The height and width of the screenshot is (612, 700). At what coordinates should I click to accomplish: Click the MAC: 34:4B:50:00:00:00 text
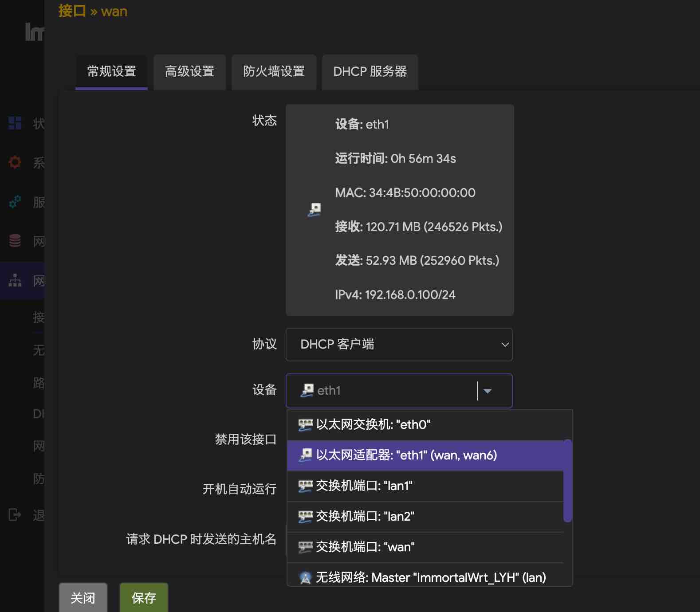[x=405, y=193]
